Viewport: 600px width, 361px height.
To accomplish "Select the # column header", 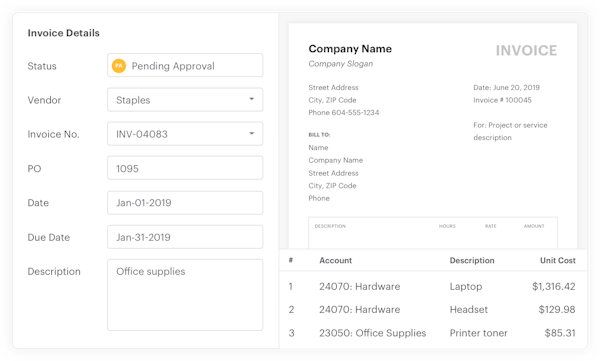I will (x=291, y=260).
